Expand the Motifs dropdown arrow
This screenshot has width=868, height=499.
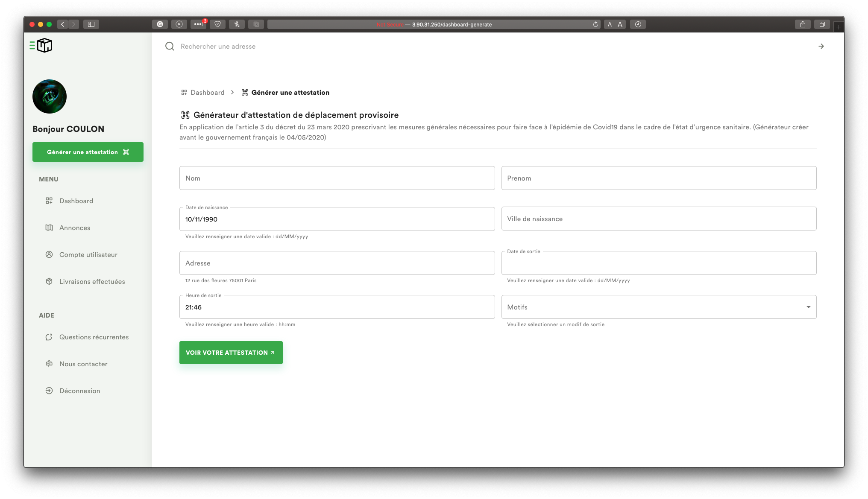[x=808, y=307]
